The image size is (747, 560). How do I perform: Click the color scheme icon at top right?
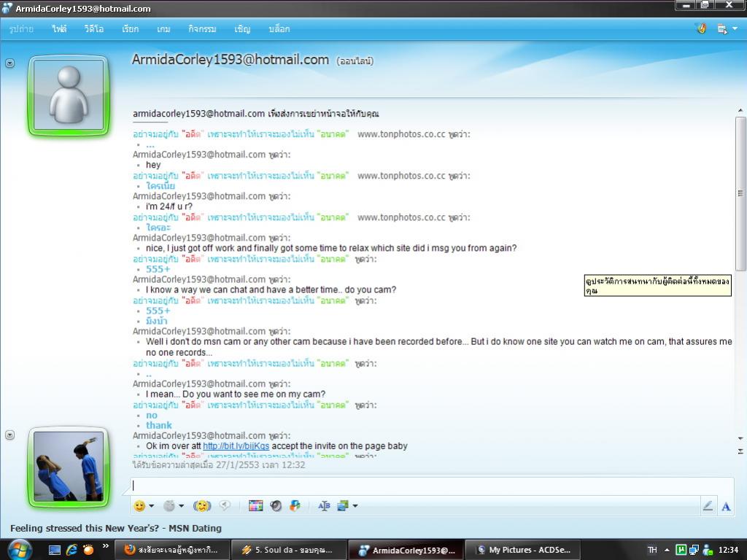pos(701,28)
